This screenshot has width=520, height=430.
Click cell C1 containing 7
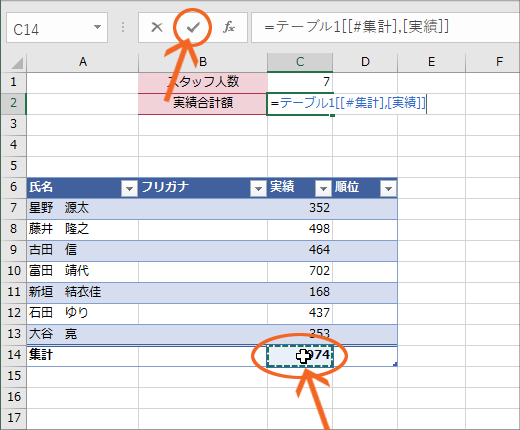tap(300, 82)
